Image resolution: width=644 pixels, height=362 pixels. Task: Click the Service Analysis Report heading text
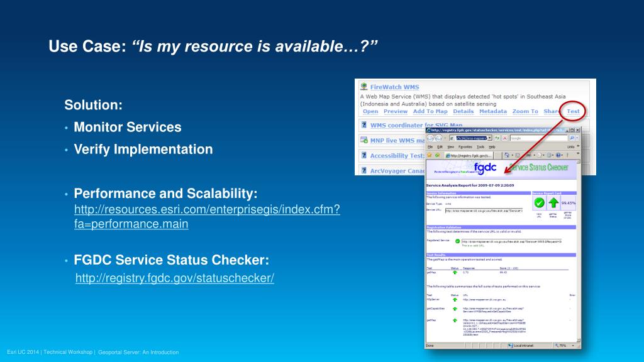coord(470,185)
